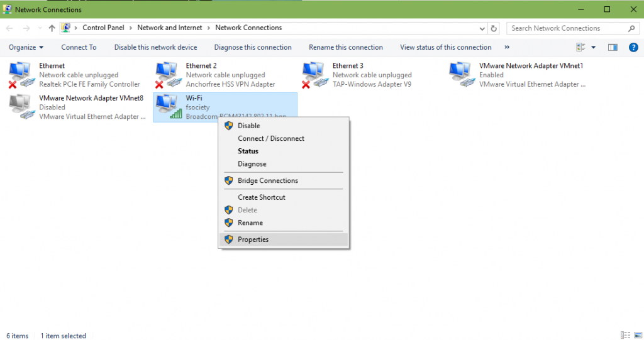
Task: Click Disable this network device
Action: click(156, 47)
